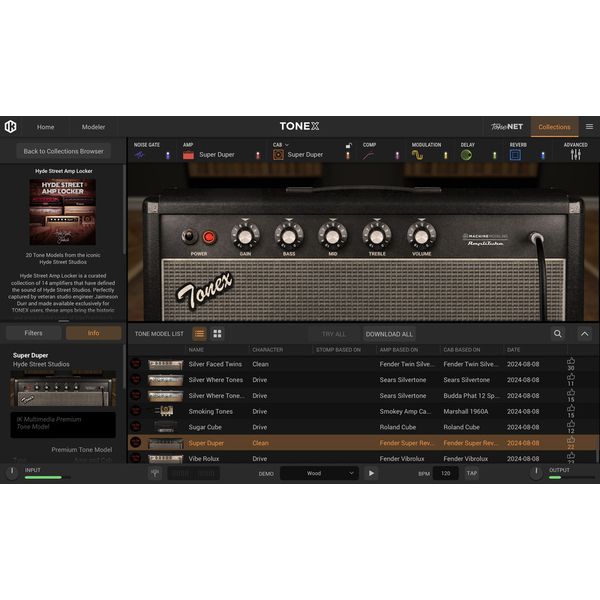Flip the amp Power toggle switch
Image resolution: width=600 pixels, height=600 pixels.
pyautogui.click(x=189, y=236)
